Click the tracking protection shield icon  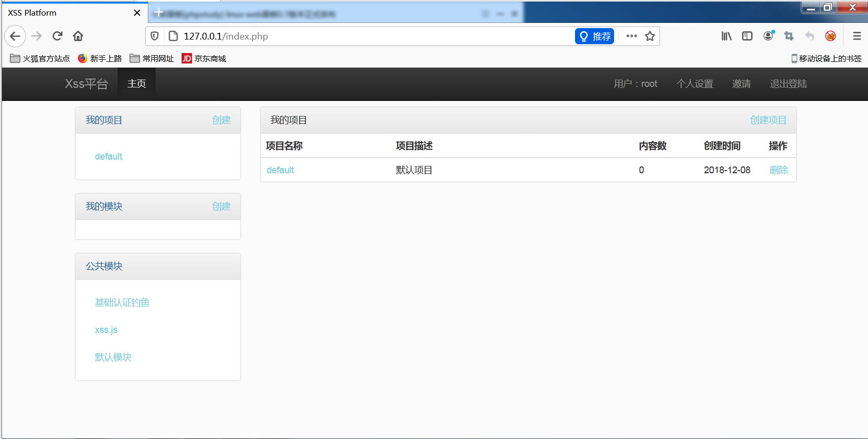(155, 36)
